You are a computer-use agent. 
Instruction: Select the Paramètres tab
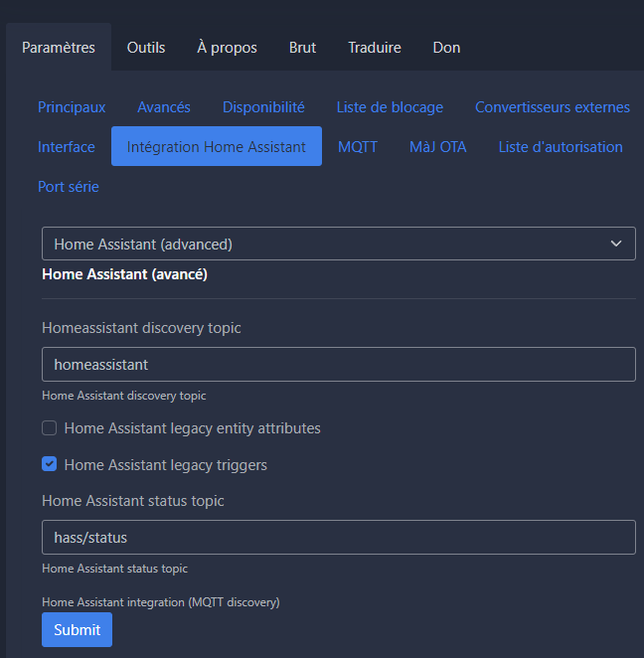(59, 48)
